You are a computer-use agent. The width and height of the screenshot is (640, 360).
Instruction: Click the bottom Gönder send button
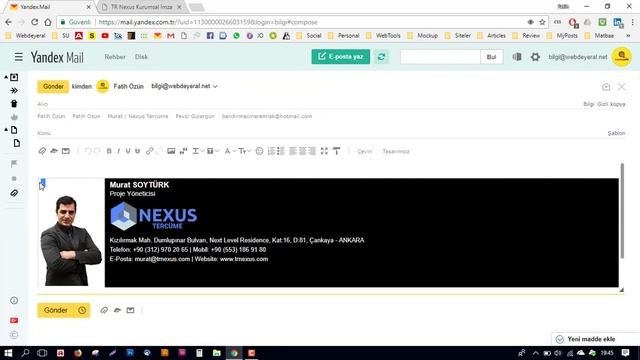(56, 310)
